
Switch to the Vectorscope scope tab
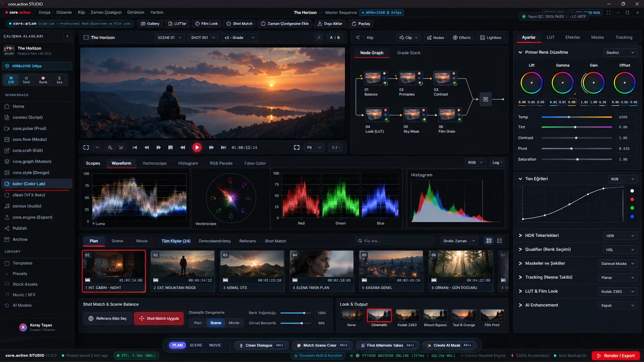pyautogui.click(x=154, y=163)
